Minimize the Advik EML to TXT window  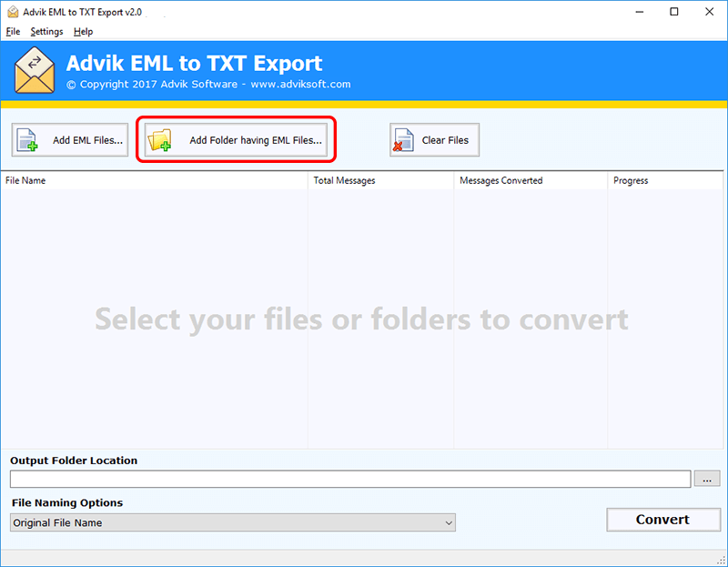pyautogui.click(x=632, y=13)
